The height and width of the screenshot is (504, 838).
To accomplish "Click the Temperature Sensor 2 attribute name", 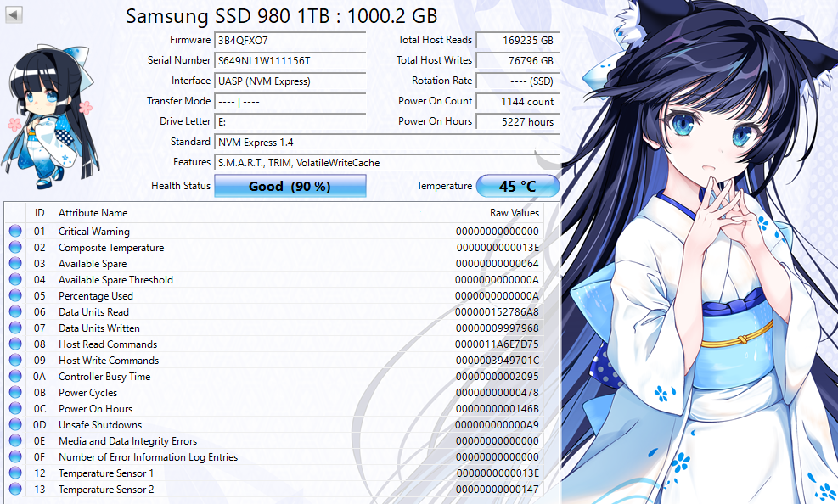I will pos(106,489).
